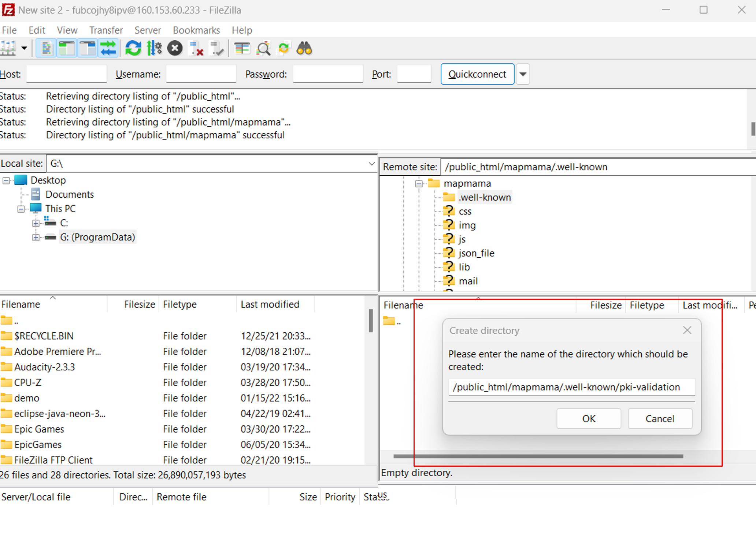
Task: Open the Edit menu
Action: (x=37, y=30)
